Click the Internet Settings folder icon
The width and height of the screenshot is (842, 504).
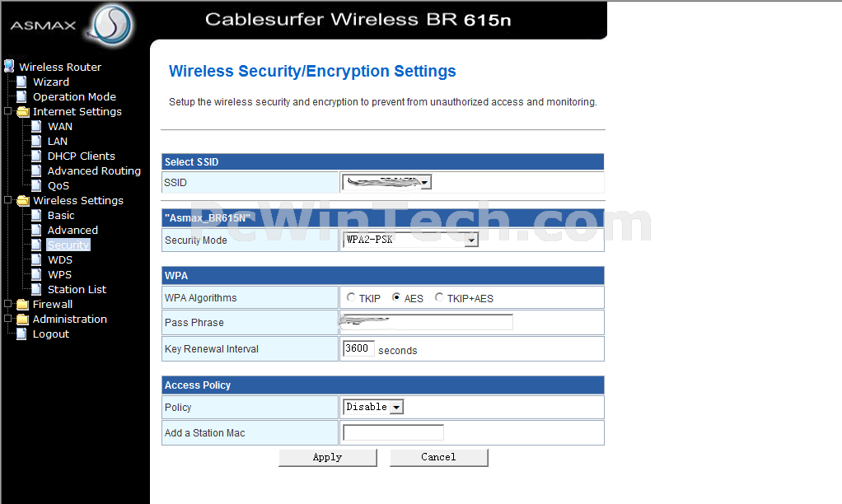tap(22, 112)
